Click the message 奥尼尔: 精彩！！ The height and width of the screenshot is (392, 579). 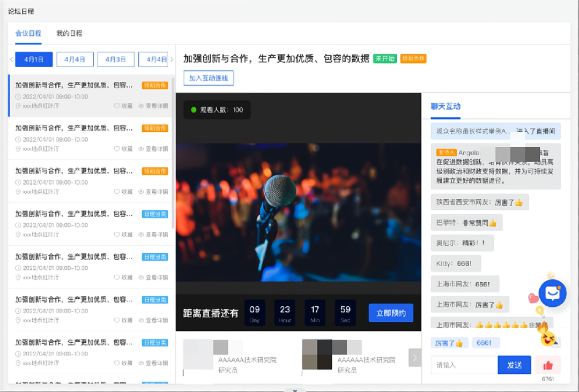462,243
